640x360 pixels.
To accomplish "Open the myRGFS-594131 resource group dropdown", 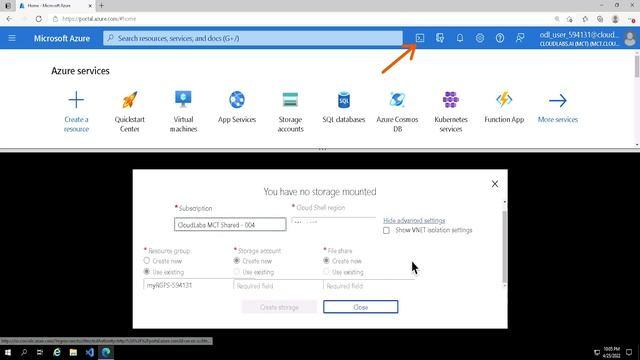I will click(188, 285).
